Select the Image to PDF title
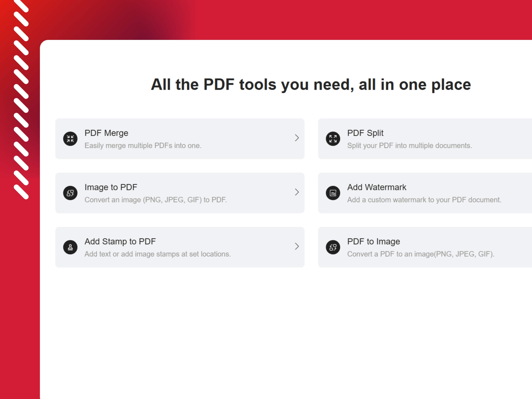Viewport: 532px width, 399px height. coord(111,187)
